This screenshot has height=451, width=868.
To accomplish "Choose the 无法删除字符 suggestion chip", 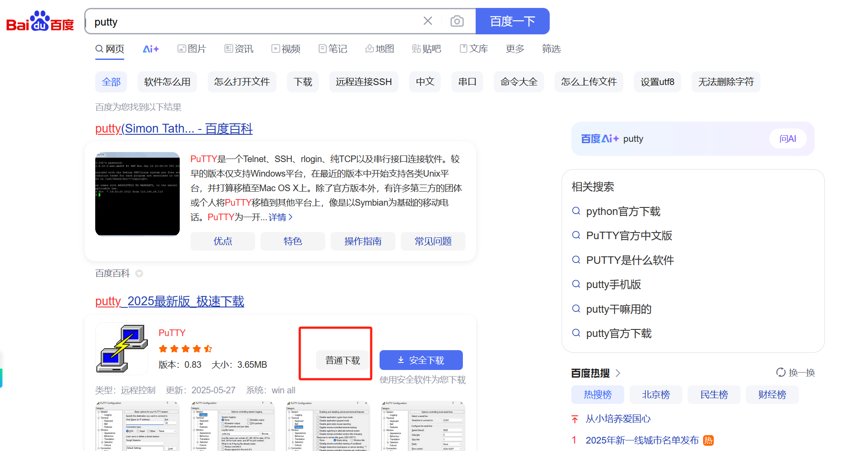I will tap(726, 82).
